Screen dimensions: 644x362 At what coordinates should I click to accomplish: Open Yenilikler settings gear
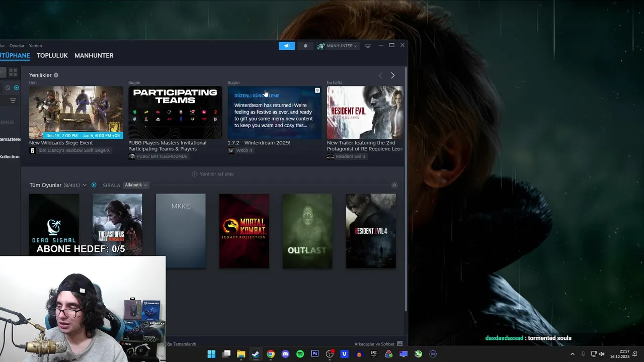(x=56, y=75)
